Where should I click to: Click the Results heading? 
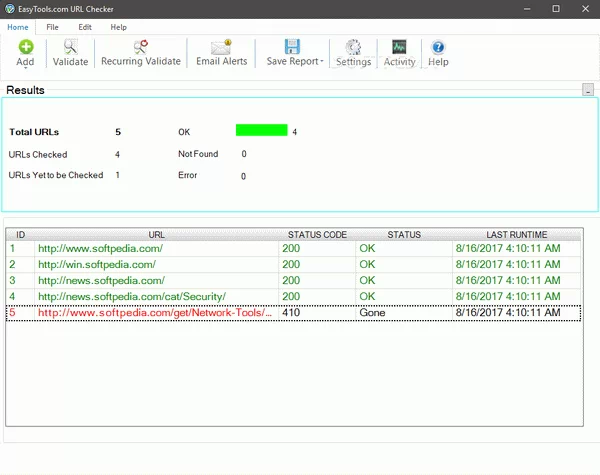click(x=25, y=90)
